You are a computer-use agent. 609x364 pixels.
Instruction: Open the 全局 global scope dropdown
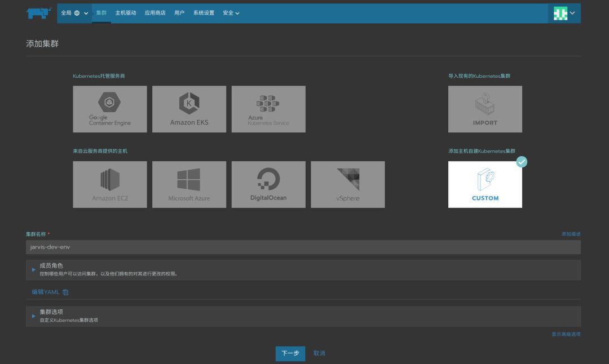(74, 13)
